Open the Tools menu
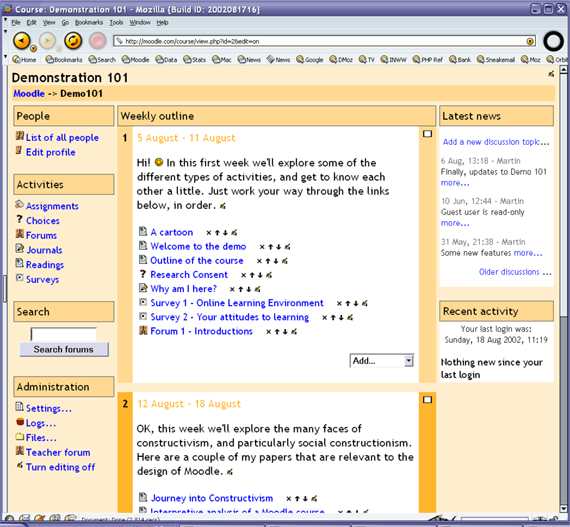Image resolution: width=570 pixels, height=527 pixels. [x=116, y=23]
